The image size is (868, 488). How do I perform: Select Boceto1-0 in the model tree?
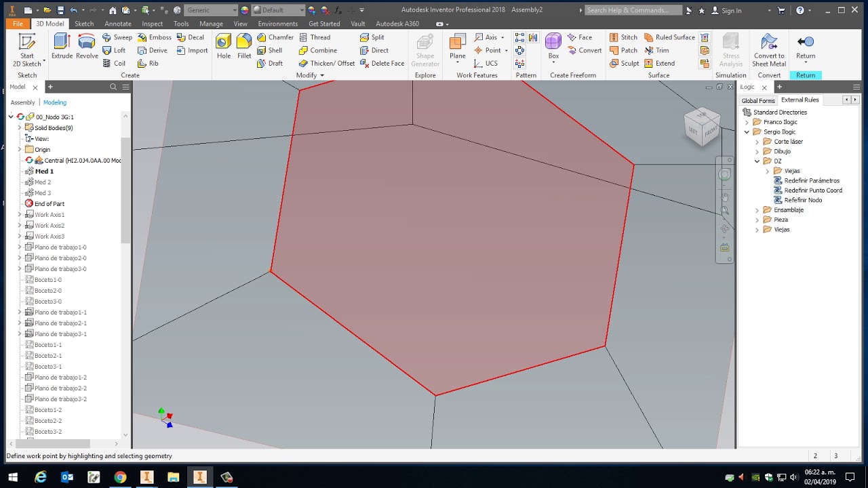(x=43, y=279)
